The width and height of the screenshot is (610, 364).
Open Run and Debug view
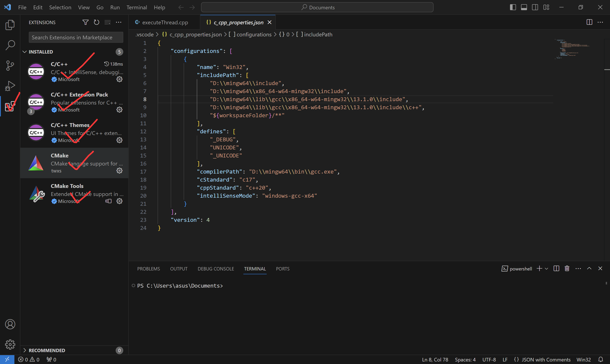10,86
